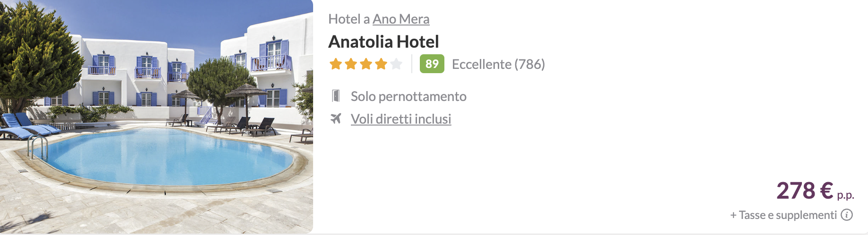Viewport: 868px width, 235px height.
Task: Click the Tasse e supplementi text
Action: tap(787, 215)
